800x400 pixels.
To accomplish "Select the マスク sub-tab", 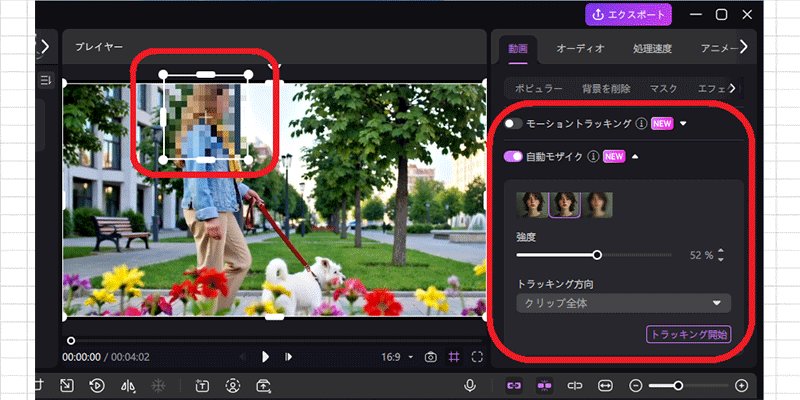I will 663,88.
